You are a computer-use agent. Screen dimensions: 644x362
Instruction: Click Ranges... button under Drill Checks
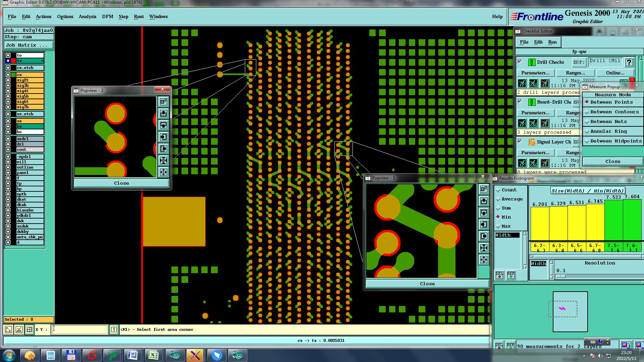[575, 73]
